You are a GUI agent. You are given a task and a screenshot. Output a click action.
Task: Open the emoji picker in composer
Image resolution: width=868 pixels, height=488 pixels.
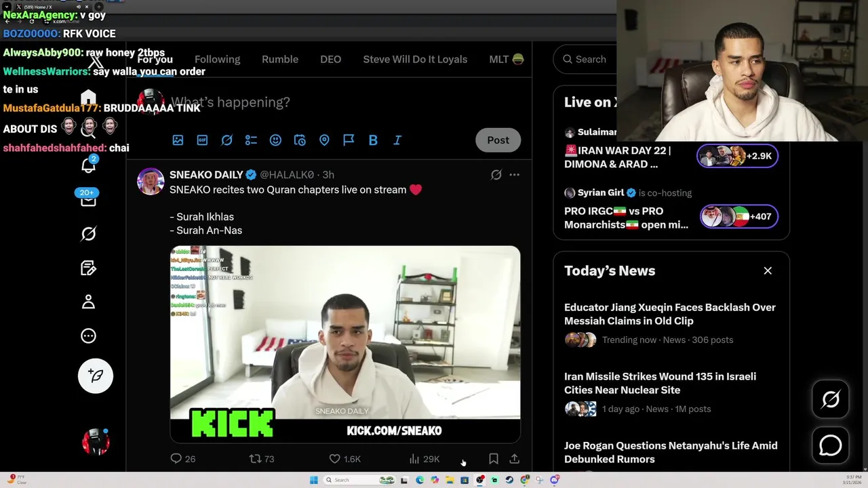[x=275, y=140]
